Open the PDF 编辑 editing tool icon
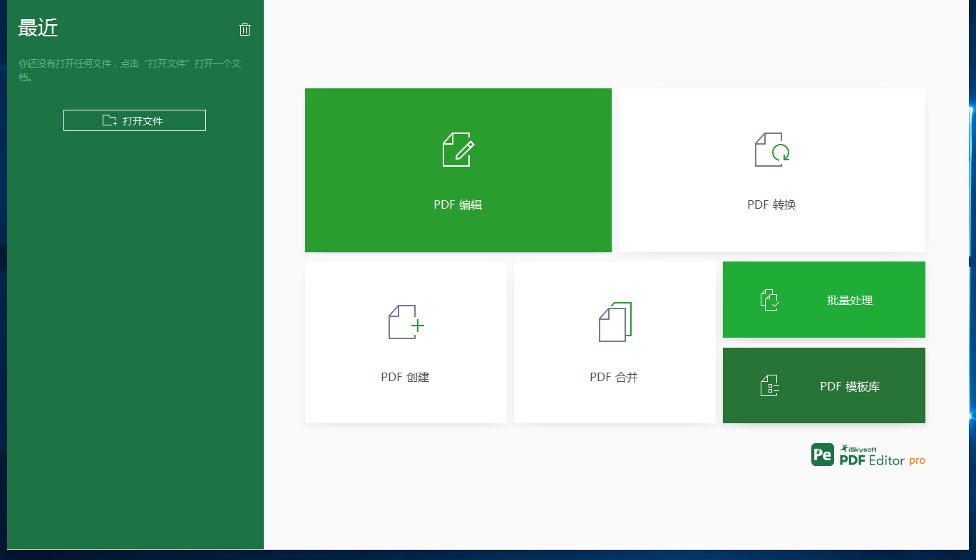976x560 pixels. [x=458, y=150]
